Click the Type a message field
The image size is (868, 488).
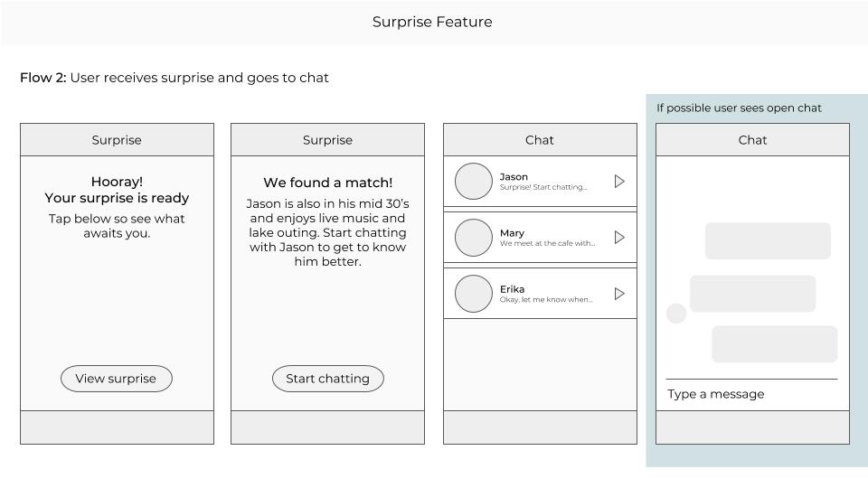click(751, 394)
